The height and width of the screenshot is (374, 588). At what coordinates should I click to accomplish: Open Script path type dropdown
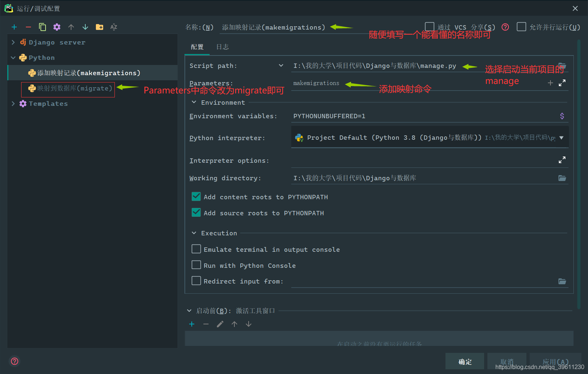click(281, 66)
